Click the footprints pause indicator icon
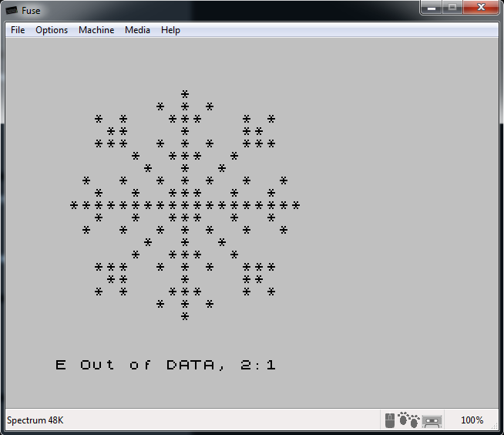Screen dimensions: 504x435 coord(408,420)
